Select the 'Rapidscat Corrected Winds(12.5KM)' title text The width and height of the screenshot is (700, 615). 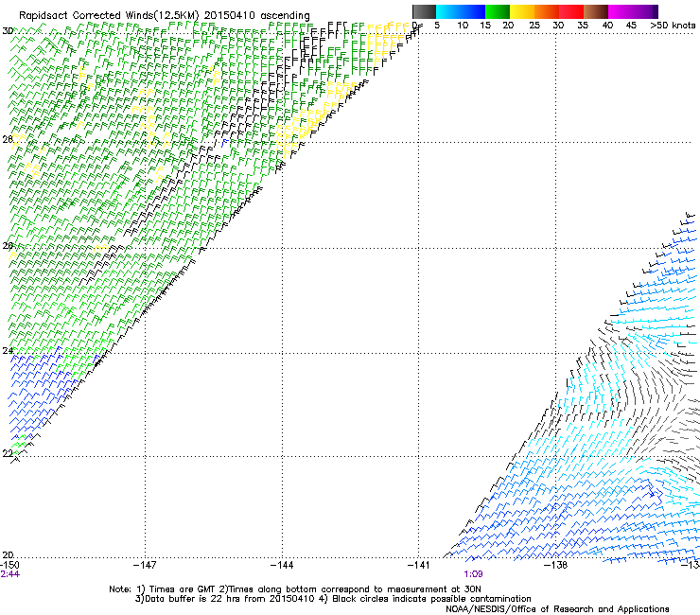pos(109,15)
